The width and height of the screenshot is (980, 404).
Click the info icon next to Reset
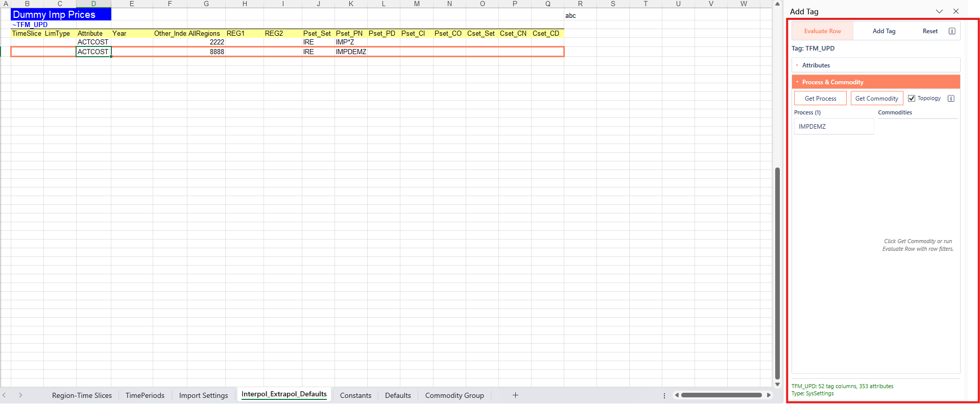[x=952, y=31]
